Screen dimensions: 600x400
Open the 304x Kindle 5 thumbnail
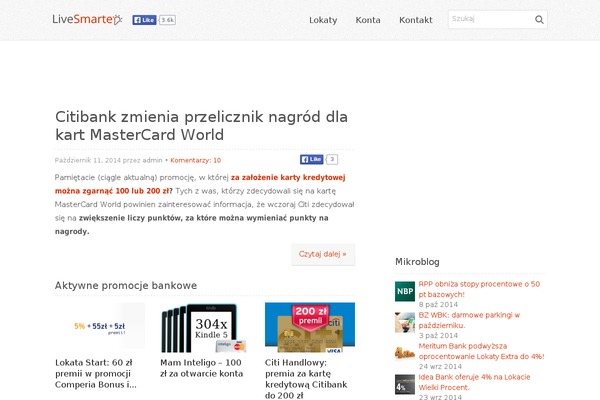point(204,328)
